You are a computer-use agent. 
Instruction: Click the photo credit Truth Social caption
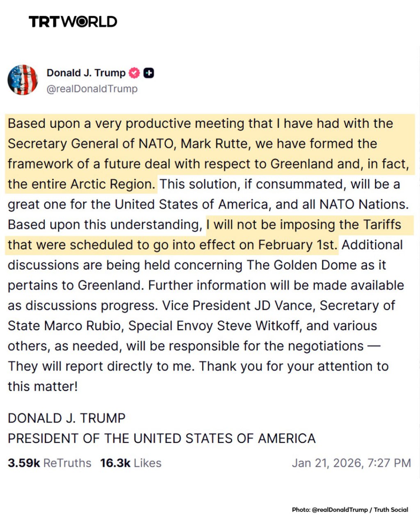coord(350,509)
